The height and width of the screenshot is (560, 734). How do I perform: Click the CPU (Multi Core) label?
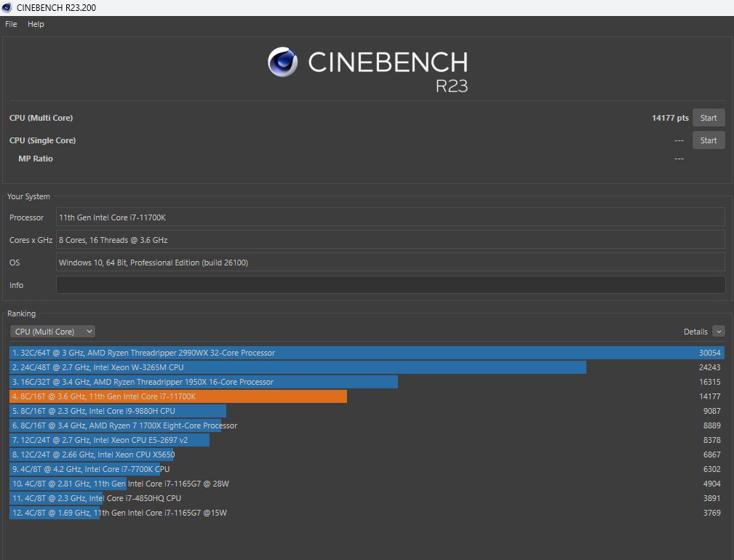point(41,118)
